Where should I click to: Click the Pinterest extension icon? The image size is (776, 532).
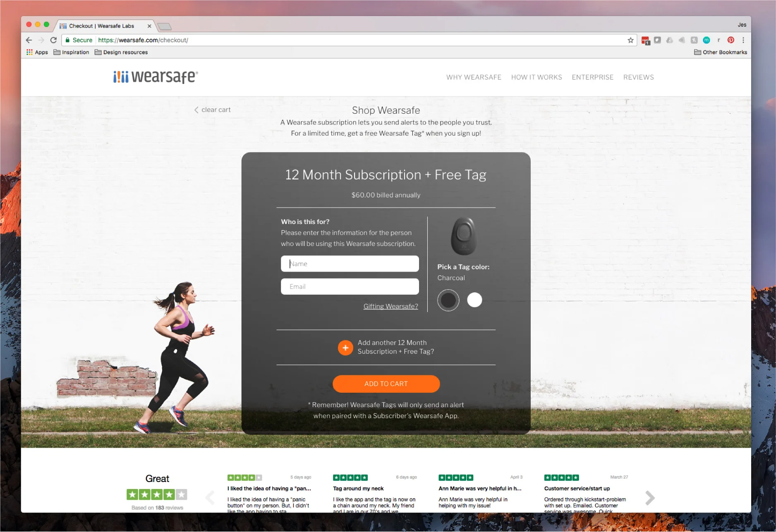[730, 40]
